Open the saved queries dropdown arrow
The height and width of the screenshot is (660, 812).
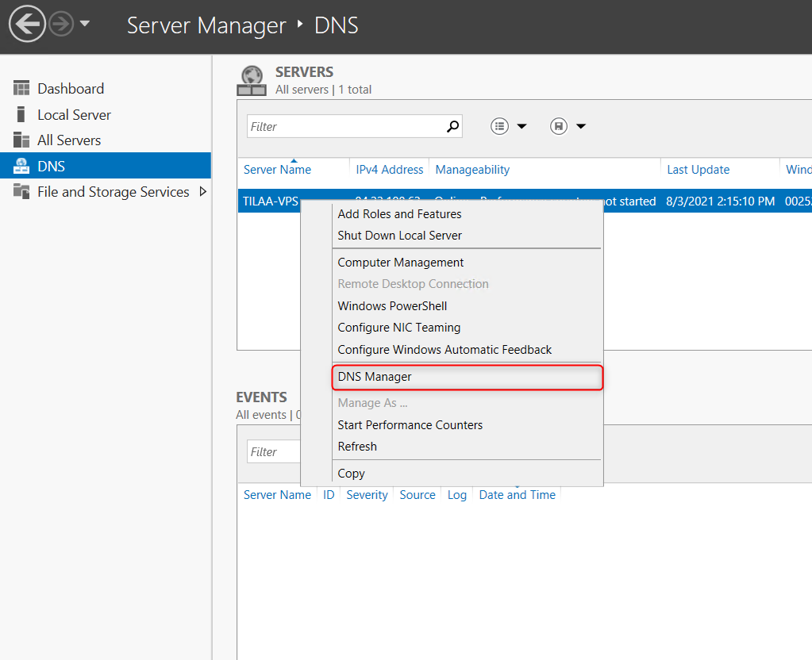click(x=581, y=126)
